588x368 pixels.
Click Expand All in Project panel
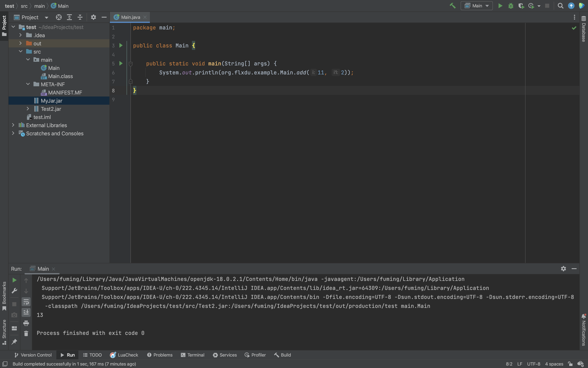coord(69,17)
